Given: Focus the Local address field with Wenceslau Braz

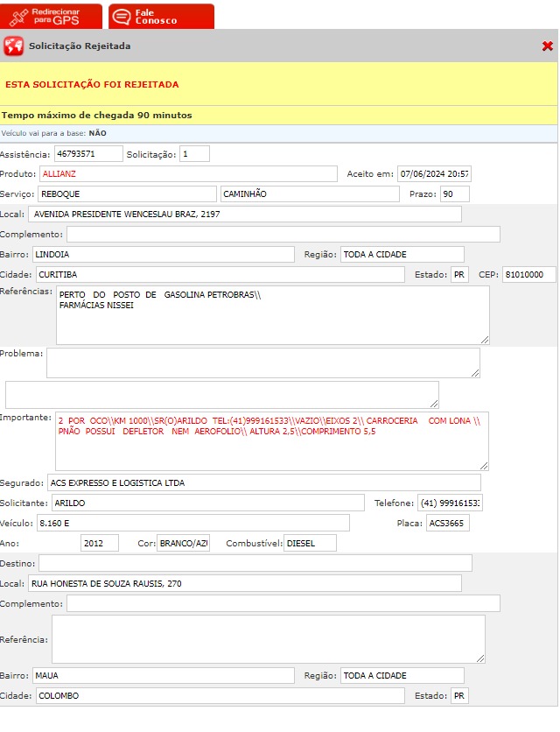Looking at the screenshot, I should (244, 215).
